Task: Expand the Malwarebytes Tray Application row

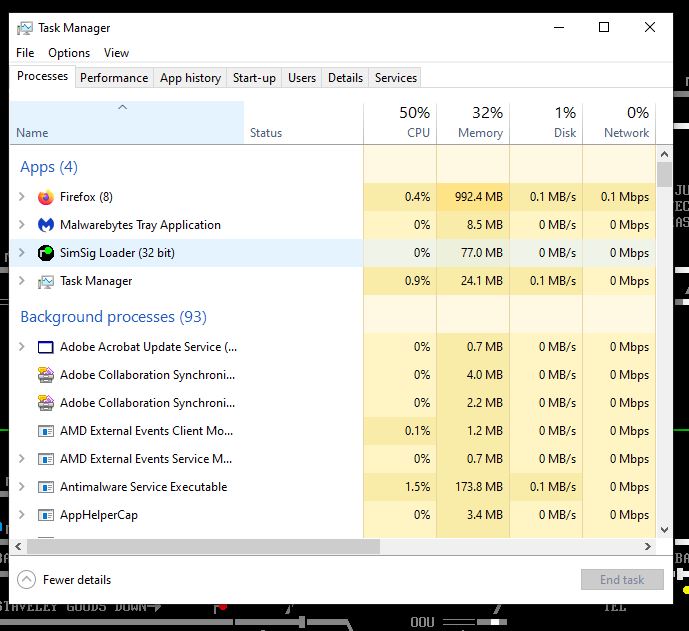Action: (22, 225)
